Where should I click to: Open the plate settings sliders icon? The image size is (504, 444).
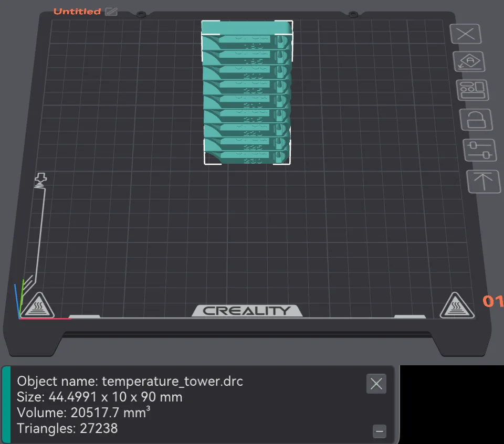click(479, 150)
